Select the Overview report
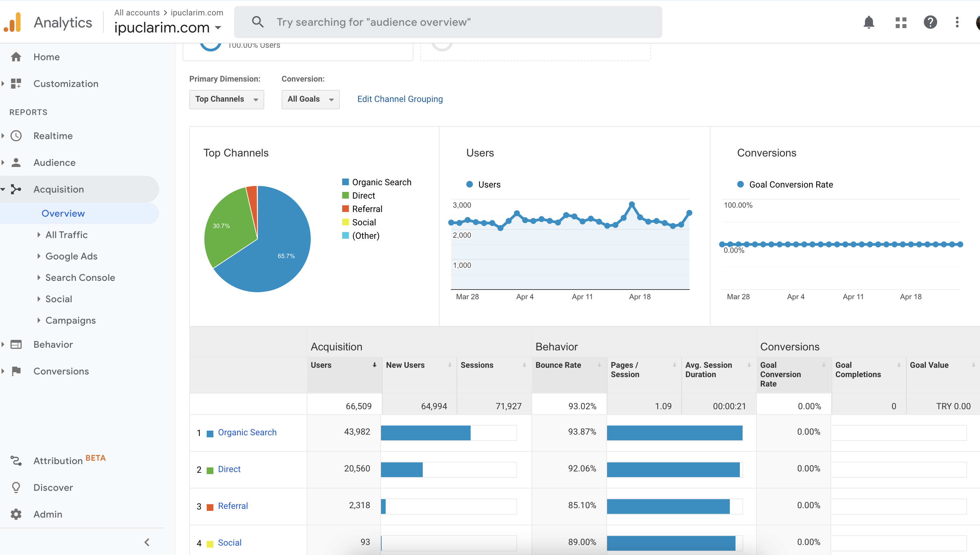 click(63, 213)
